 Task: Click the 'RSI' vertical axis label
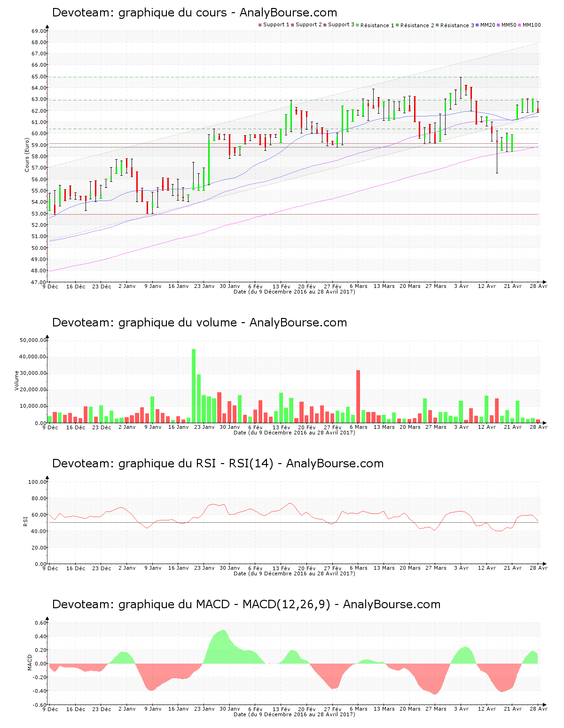(26, 521)
